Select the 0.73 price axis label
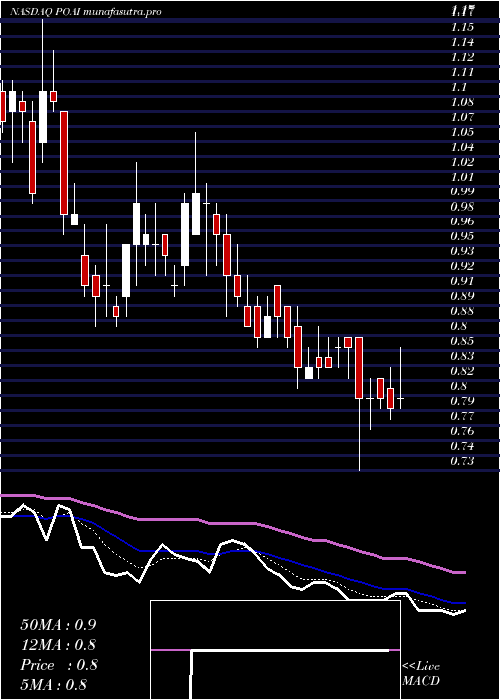The width and height of the screenshot is (500, 700). coord(462,461)
